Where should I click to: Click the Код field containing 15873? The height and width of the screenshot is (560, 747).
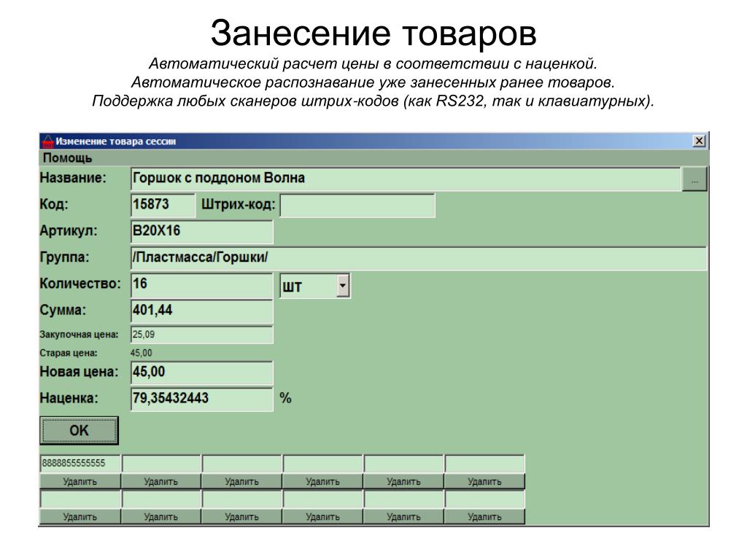(x=163, y=205)
